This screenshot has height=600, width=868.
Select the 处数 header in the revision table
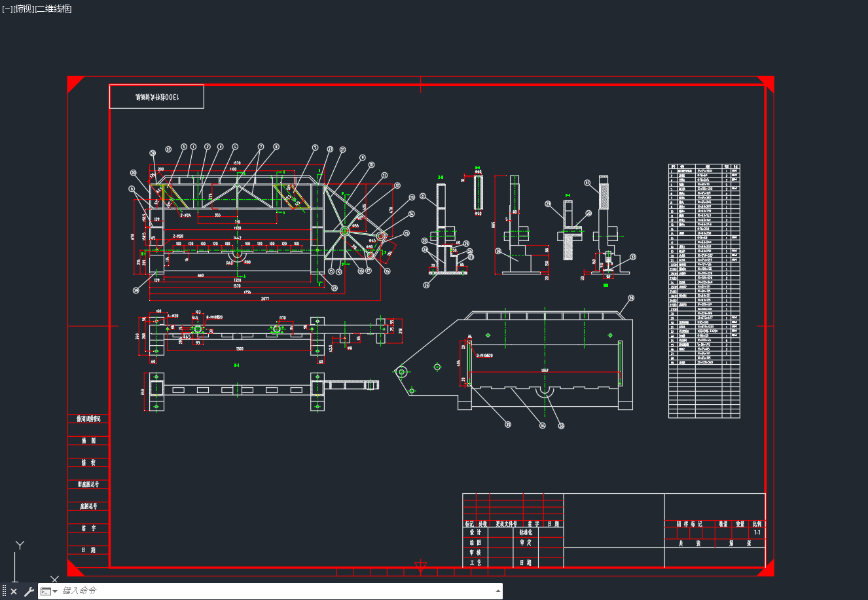point(482,524)
